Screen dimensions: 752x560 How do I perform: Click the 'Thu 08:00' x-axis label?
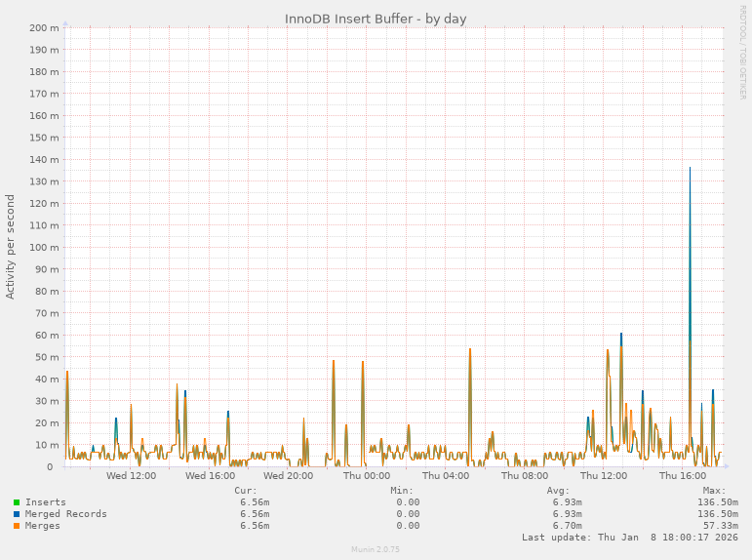(x=525, y=476)
